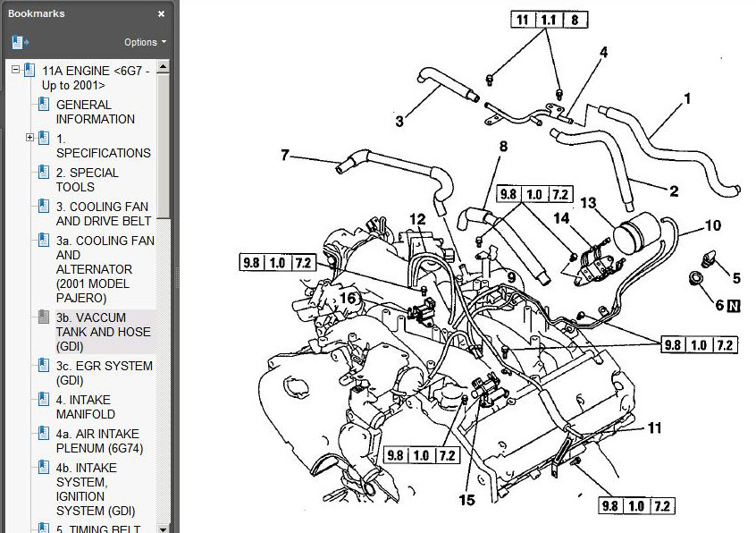This screenshot has width=756, height=533.
Task: Click the bookmark icon beside 2. SPECIAL TOOLS
Action: [43, 173]
